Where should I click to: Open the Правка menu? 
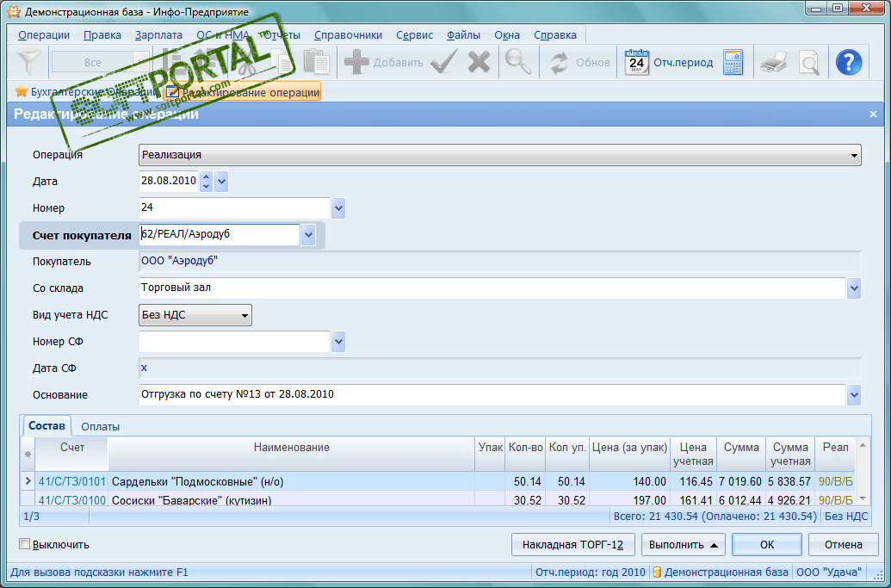(x=102, y=35)
